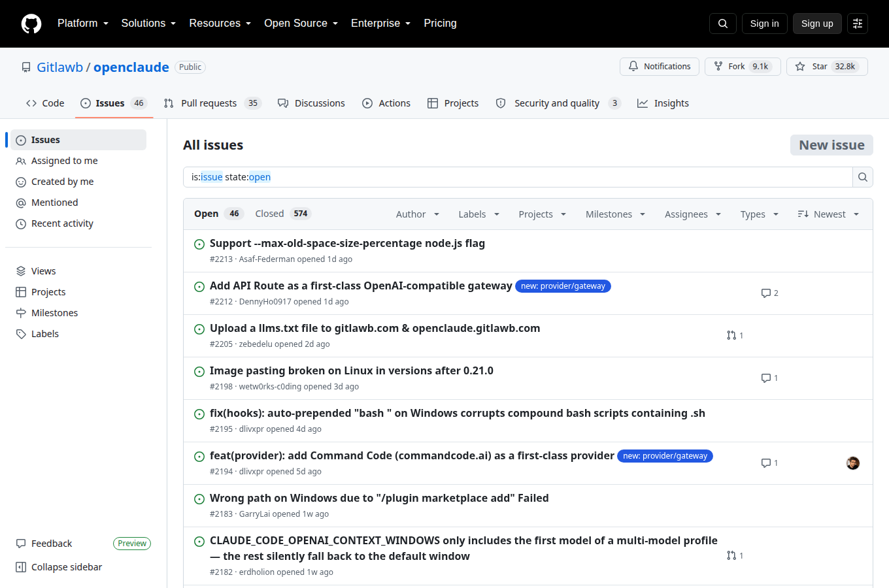Click linked pull request icon on issue #2182

731,555
